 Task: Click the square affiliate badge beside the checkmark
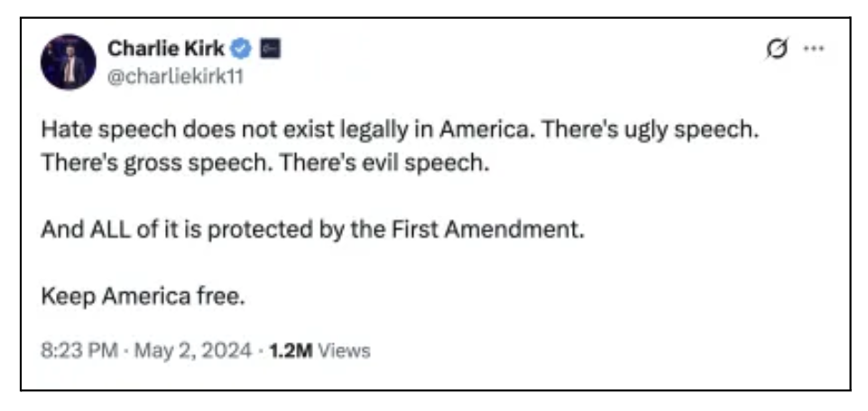click(269, 49)
